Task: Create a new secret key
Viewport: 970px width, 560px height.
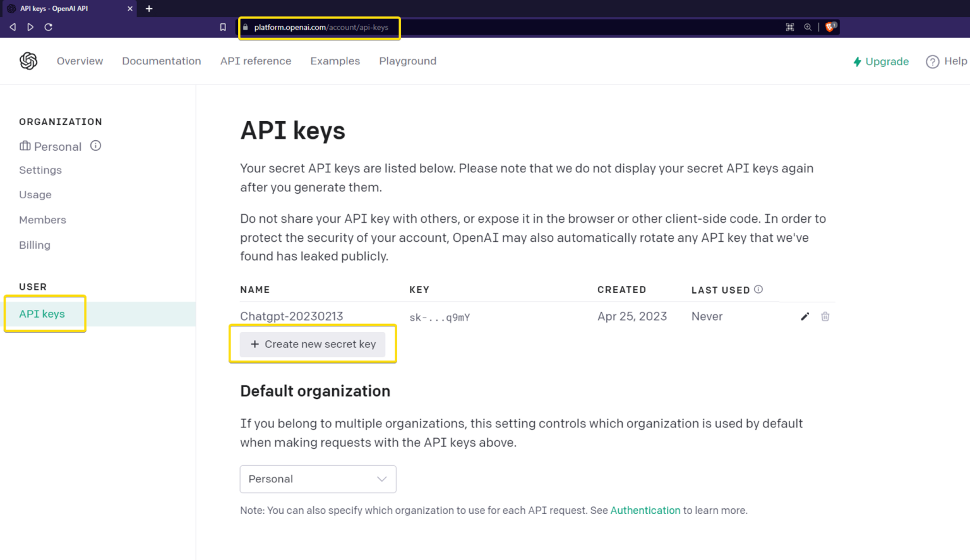Action: [x=313, y=344]
